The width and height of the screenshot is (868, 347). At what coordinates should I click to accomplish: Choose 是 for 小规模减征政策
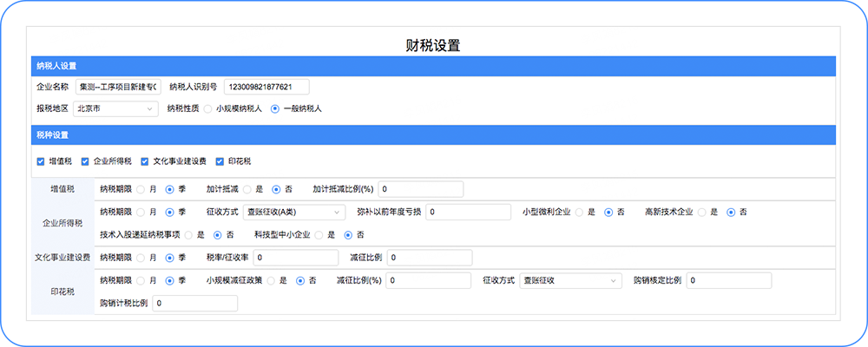click(x=271, y=280)
